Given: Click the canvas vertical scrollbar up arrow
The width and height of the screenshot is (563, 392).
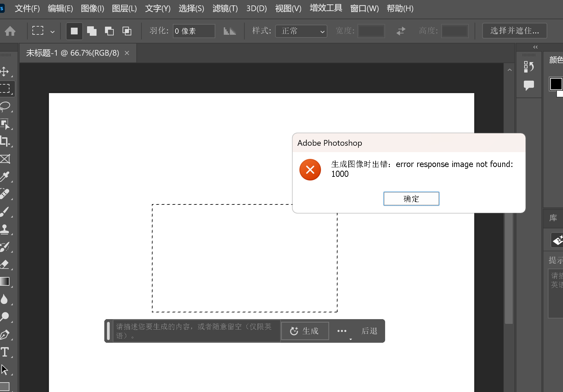Looking at the screenshot, I should coord(510,70).
